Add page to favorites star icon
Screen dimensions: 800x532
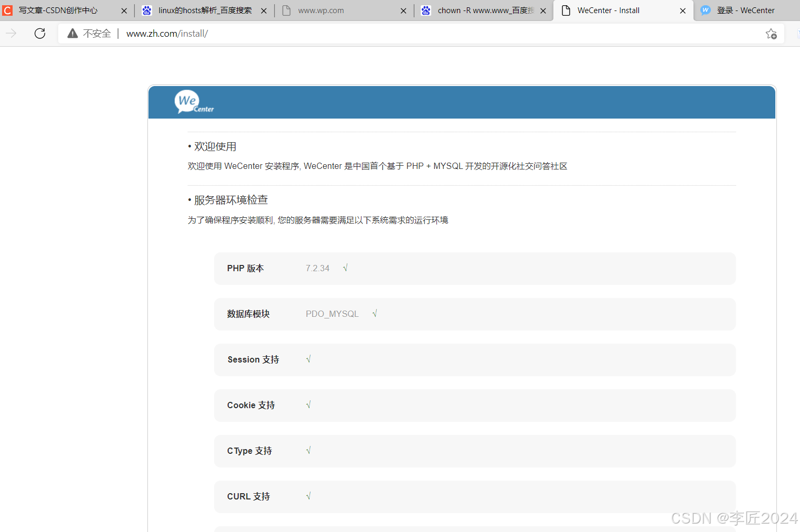click(x=771, y=34)
